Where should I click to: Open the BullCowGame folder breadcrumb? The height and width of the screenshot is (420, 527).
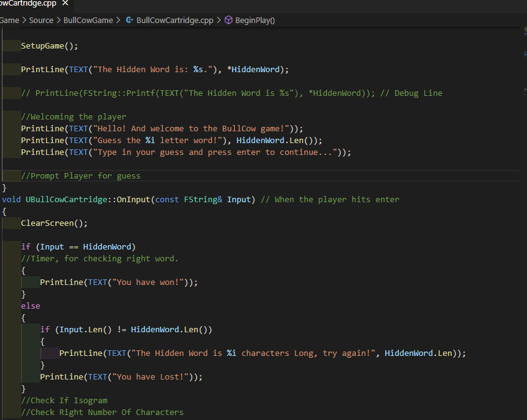coord(88,20)
